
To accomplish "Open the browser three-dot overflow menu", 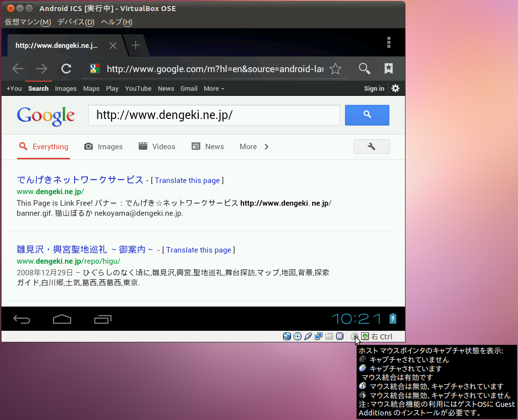I will point(388,42).
